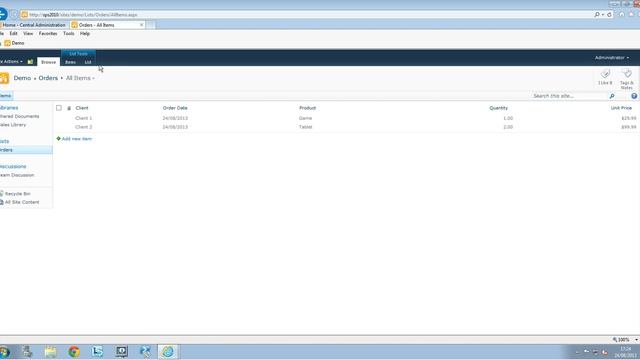640x360 pixels.
Task: Open the Recycle Bin icon link
Action: coord(2,193)
